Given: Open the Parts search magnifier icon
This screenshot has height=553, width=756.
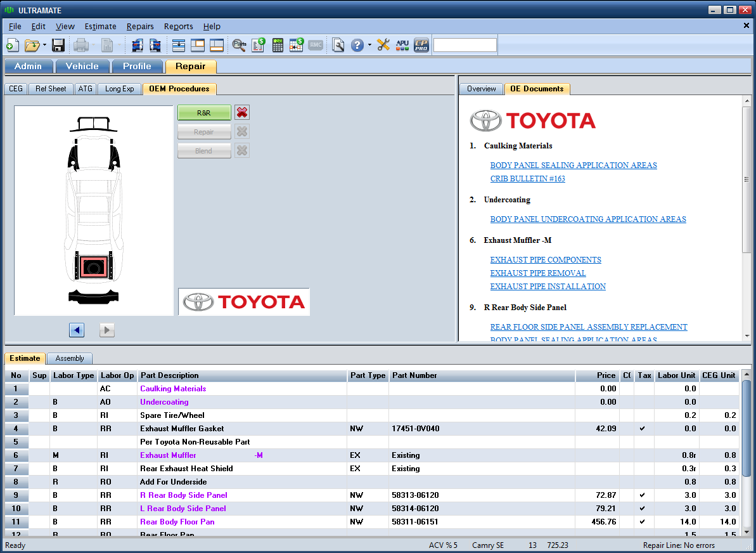Looking at the screenshot, I should coord(239,45).
